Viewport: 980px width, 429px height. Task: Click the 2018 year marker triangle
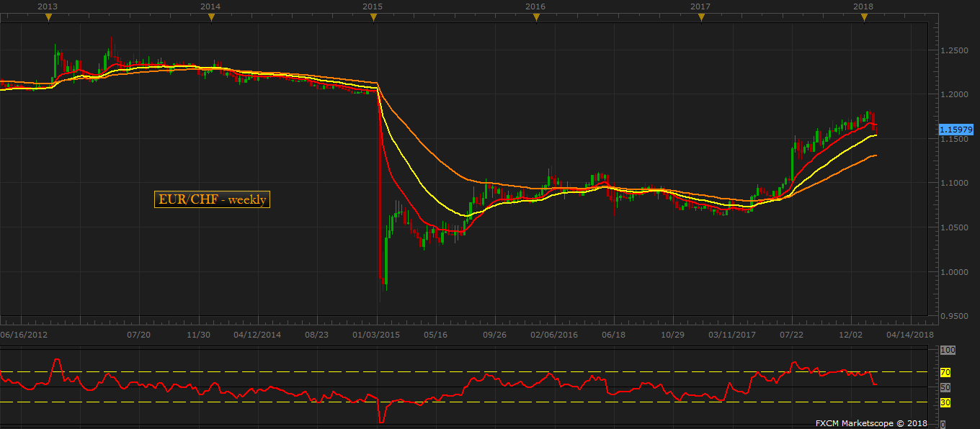coord(864,18)
